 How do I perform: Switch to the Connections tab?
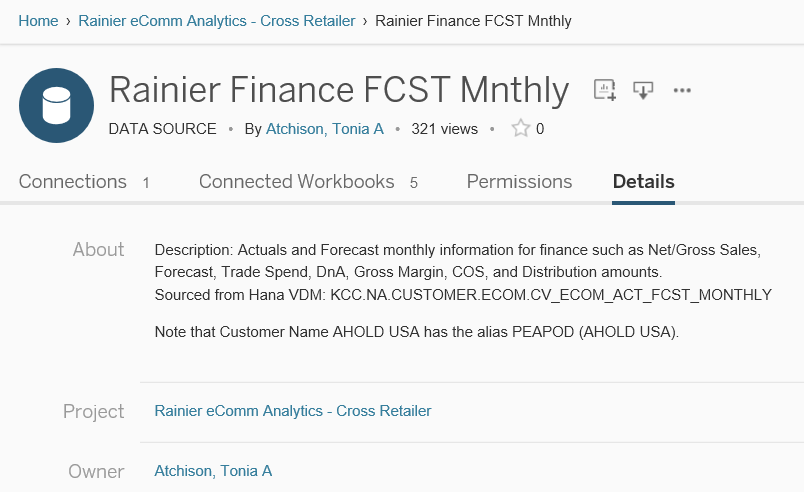point(73,182)
